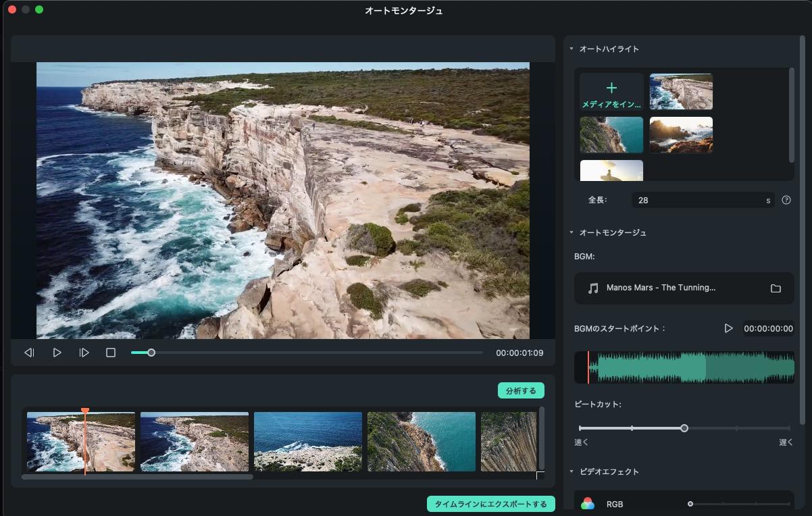Click the RGB effect intensity slider
This screenshot has height=516, width=812.
(x=690, y=504)
